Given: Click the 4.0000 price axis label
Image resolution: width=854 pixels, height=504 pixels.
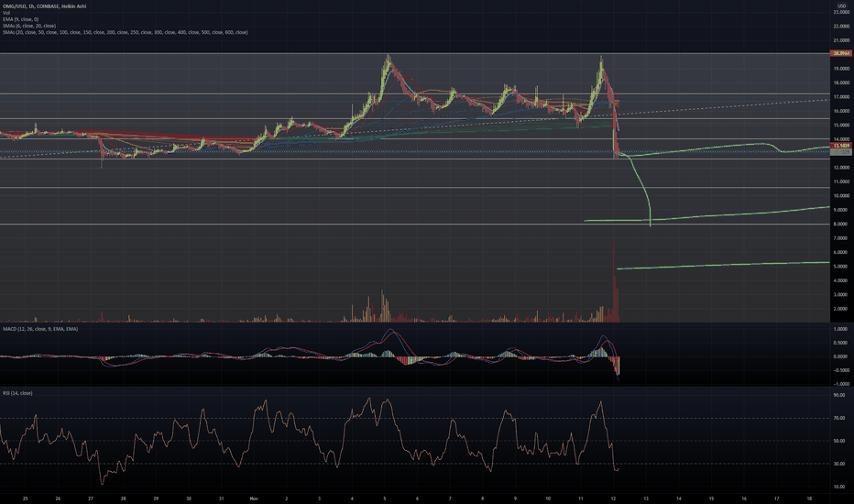Looking at the screenshot, I should (x=841, y=280).
